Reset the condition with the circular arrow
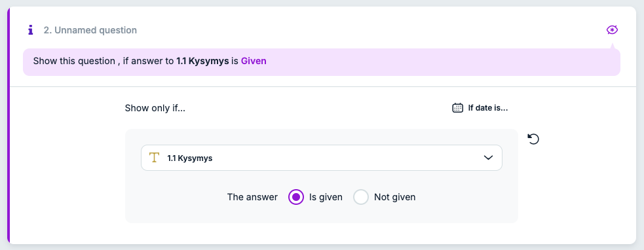The width and height of the screenshot is (644, 250). pyautogui.click(x=533, y=139)
